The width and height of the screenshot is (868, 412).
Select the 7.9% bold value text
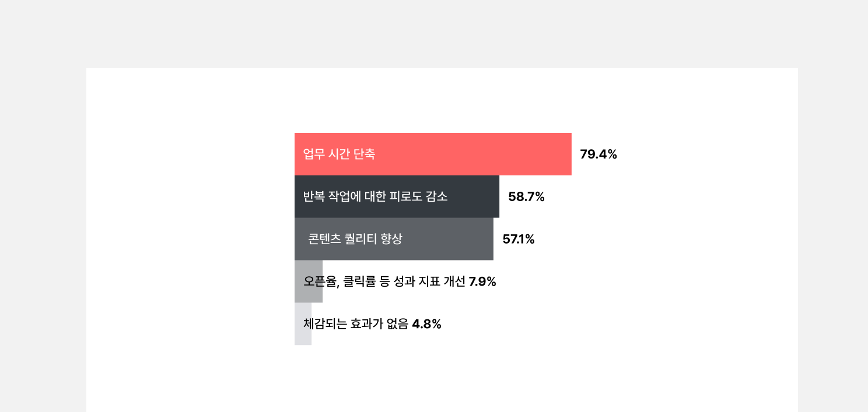click(x=482, y=281)
